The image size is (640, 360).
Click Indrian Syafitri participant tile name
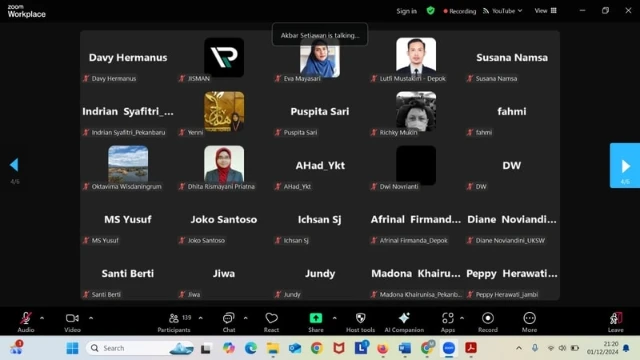click(x=128, y=111)
